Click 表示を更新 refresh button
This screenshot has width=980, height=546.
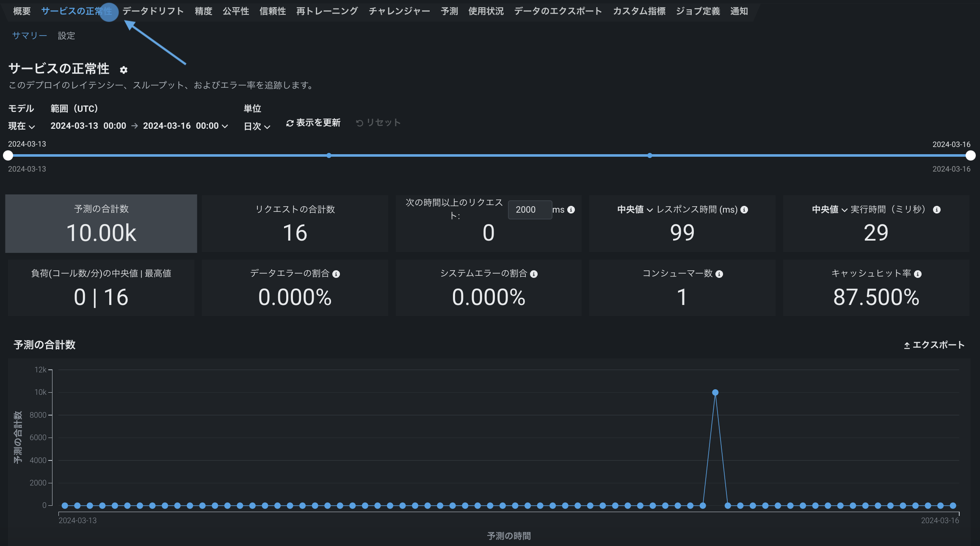pos(313,123)
